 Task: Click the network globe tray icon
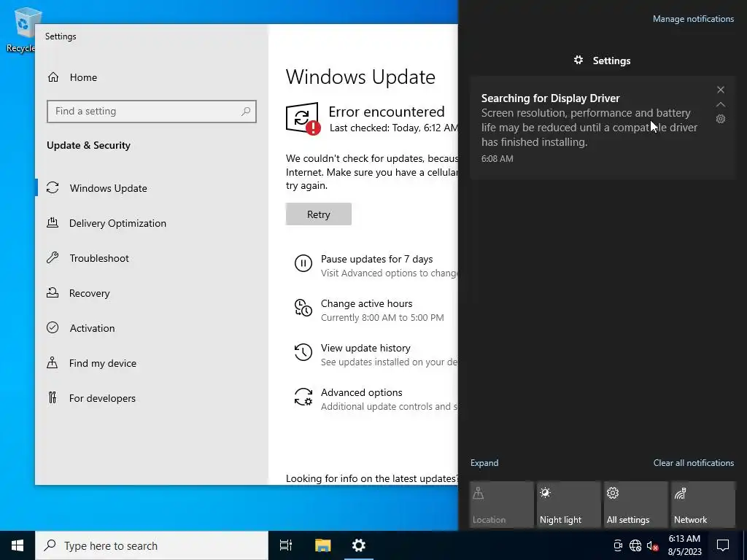click(635, 545)
